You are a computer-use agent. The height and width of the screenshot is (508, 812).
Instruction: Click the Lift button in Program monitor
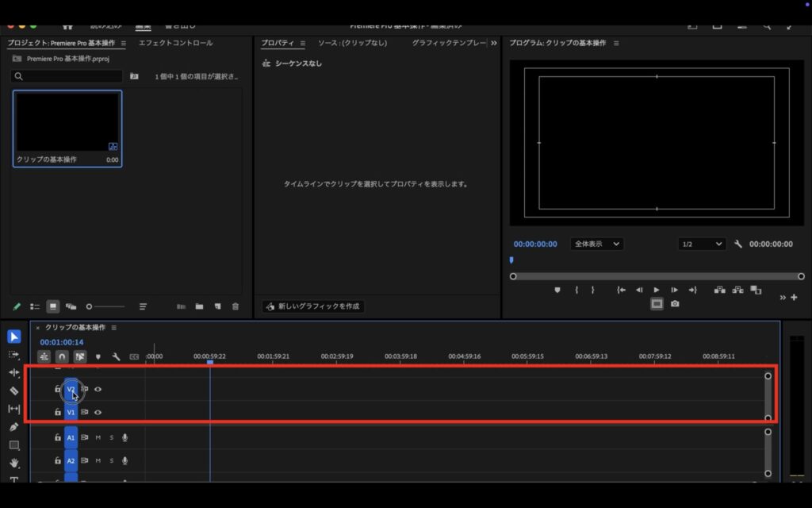pos(720,290)
